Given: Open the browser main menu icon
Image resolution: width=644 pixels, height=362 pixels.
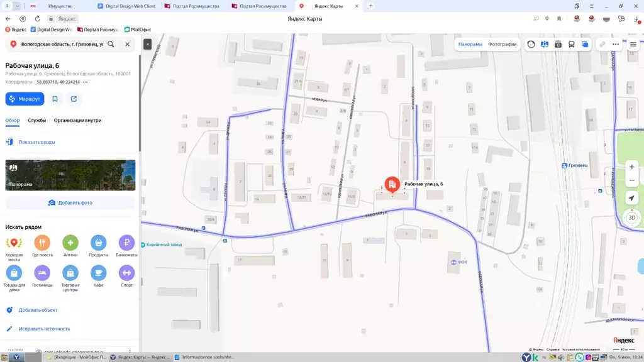Looking at the screenshot, I should tap(591, 6).
